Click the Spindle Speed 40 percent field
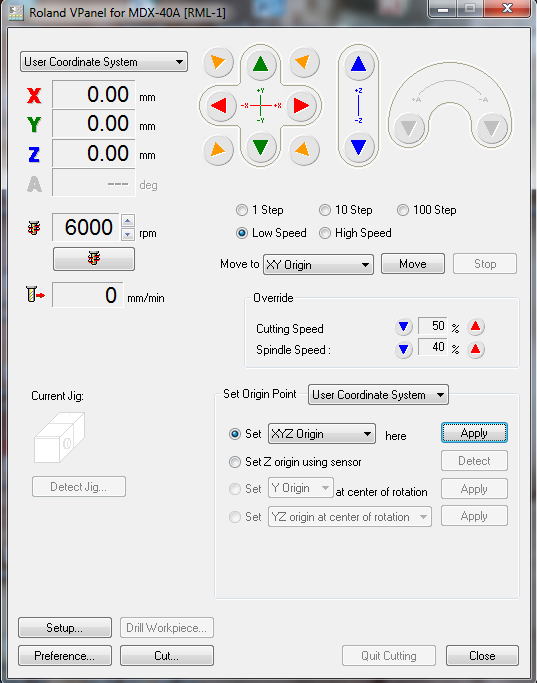Image resolution: width=537 pixels, height=683 pixels. coord(432,347)
